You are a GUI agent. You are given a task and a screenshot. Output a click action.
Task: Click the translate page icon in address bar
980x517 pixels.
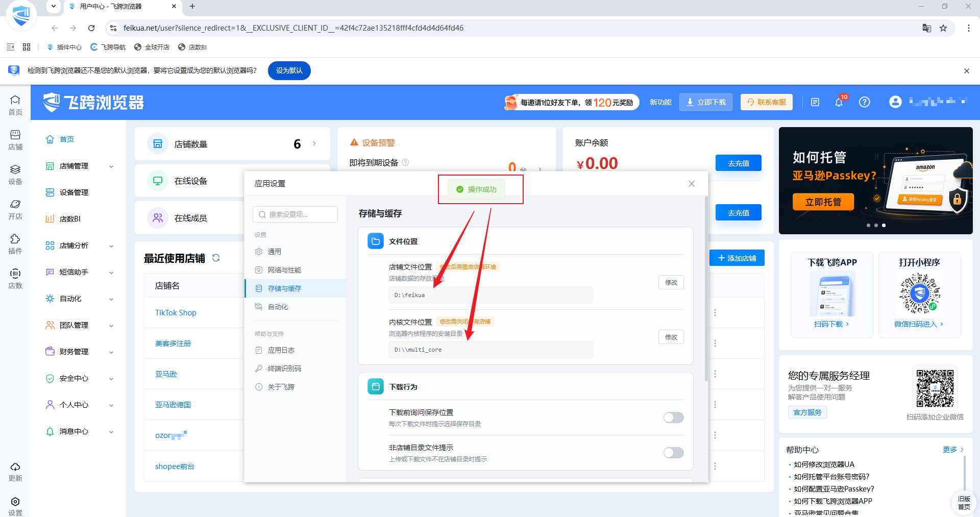tap(927, 28)
